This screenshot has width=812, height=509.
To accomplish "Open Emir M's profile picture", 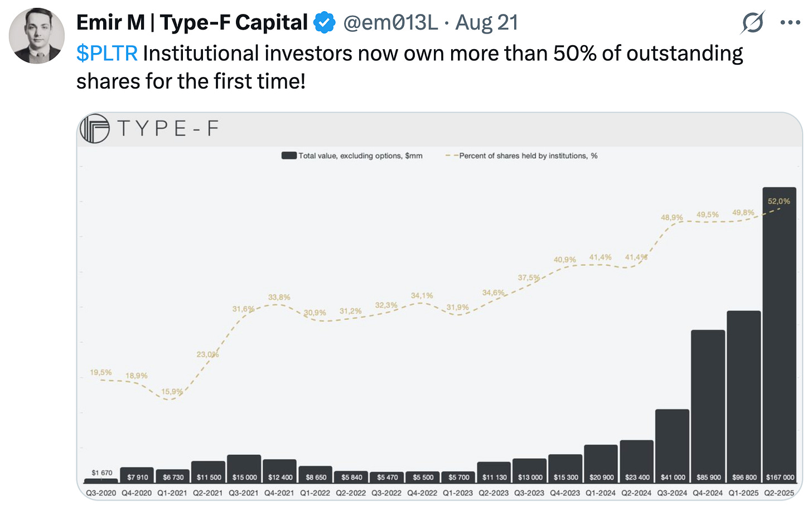I will click(x=37, y=36).
